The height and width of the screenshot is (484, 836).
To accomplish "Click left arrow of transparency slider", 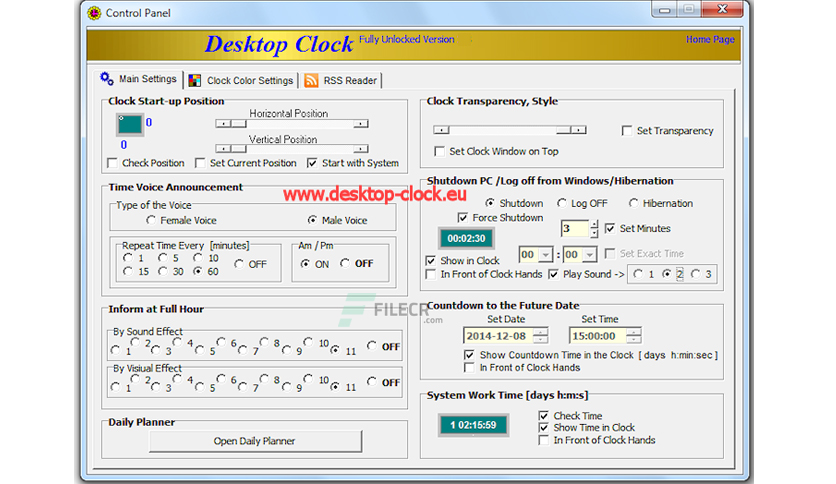I will pos(441,130).
